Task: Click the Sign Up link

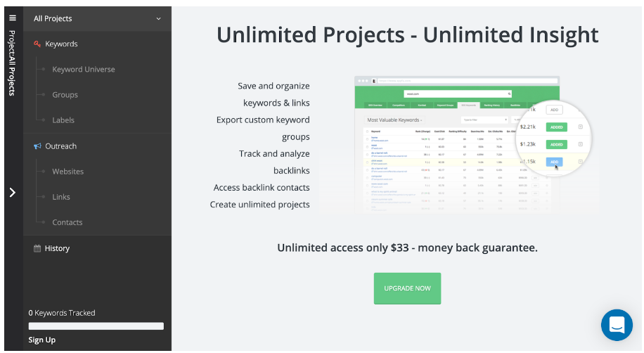Action: (x=41, y=340)
